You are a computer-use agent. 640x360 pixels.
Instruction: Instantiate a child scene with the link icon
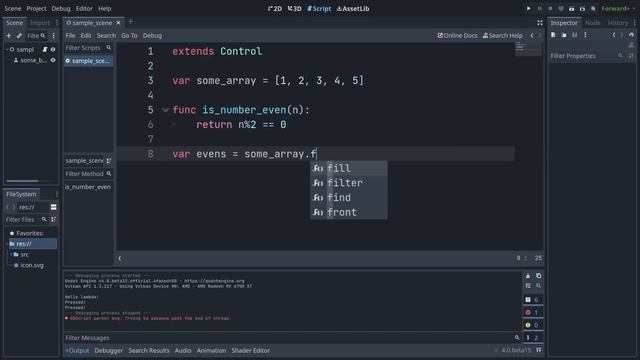[19, 36]
